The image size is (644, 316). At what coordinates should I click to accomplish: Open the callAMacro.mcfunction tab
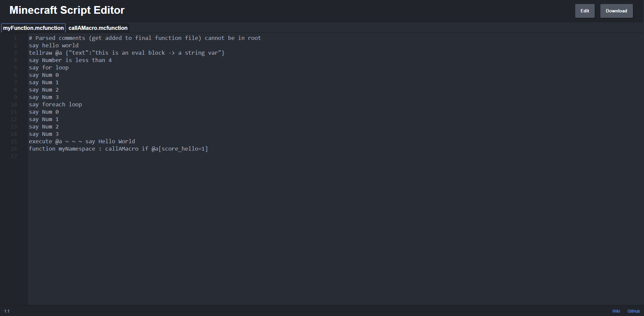98,28
